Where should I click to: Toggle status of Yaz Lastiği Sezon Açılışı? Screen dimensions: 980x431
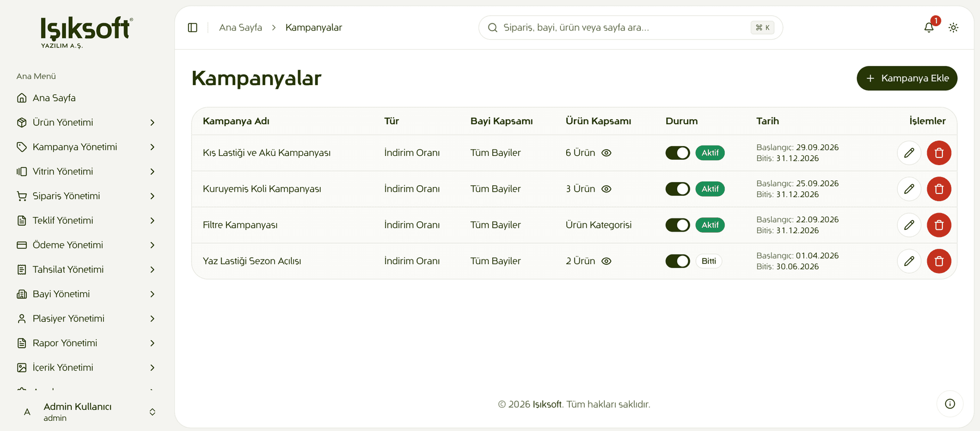678,261
